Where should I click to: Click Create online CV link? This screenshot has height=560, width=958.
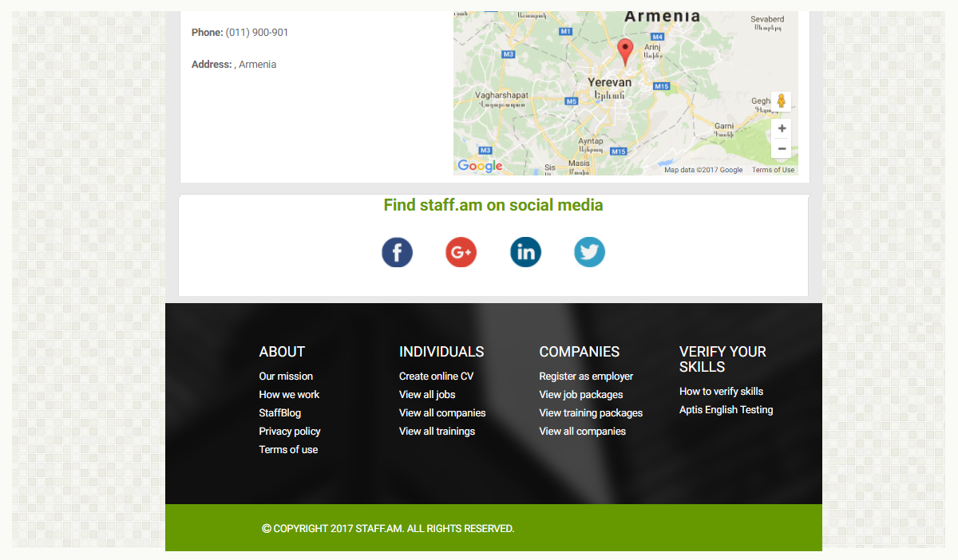pos(437,377)
